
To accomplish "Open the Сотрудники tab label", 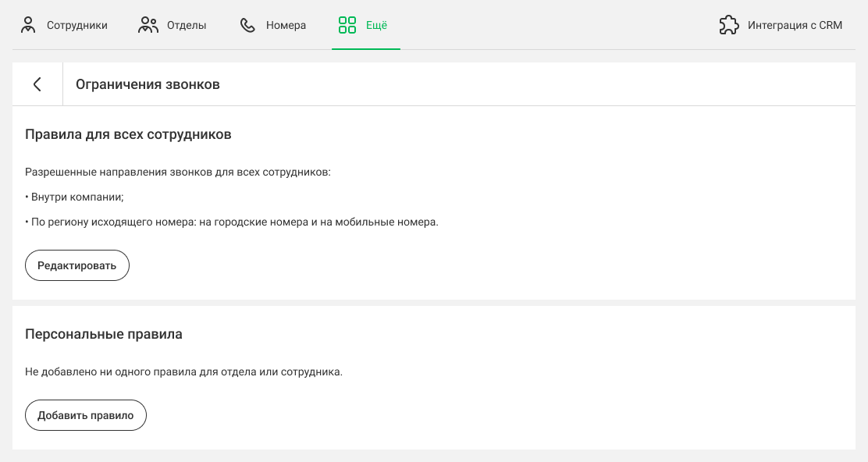I will (77, 26).
